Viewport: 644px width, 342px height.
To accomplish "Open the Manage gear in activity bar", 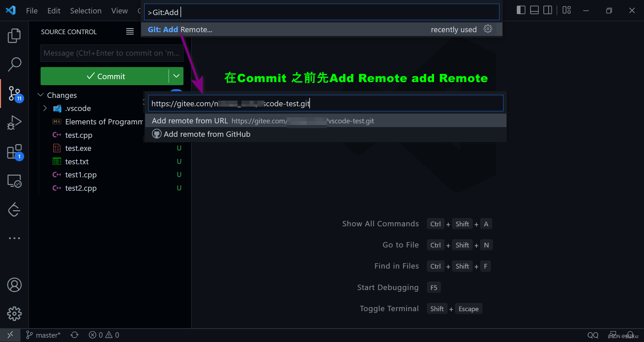I will (14, 313).
